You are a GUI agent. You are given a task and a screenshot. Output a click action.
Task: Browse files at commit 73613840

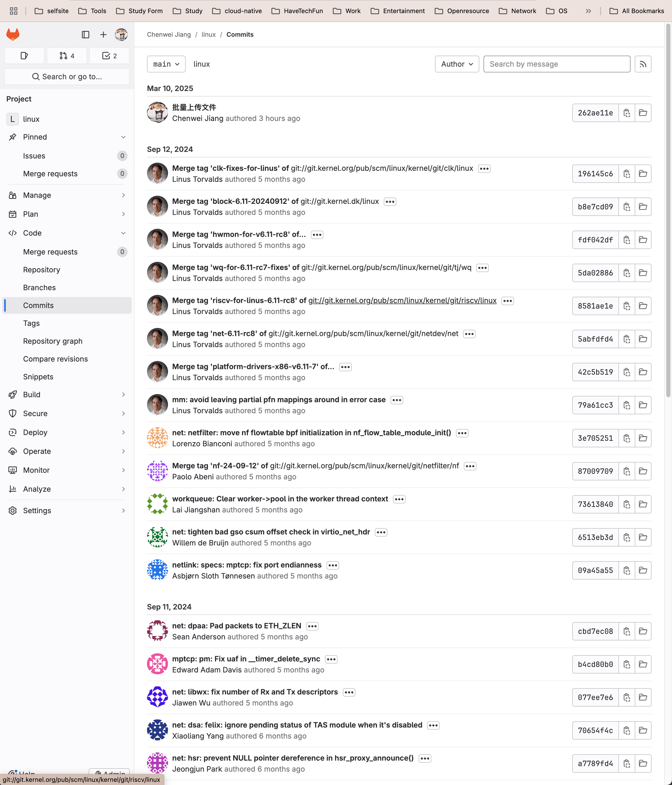coord(643,504)
